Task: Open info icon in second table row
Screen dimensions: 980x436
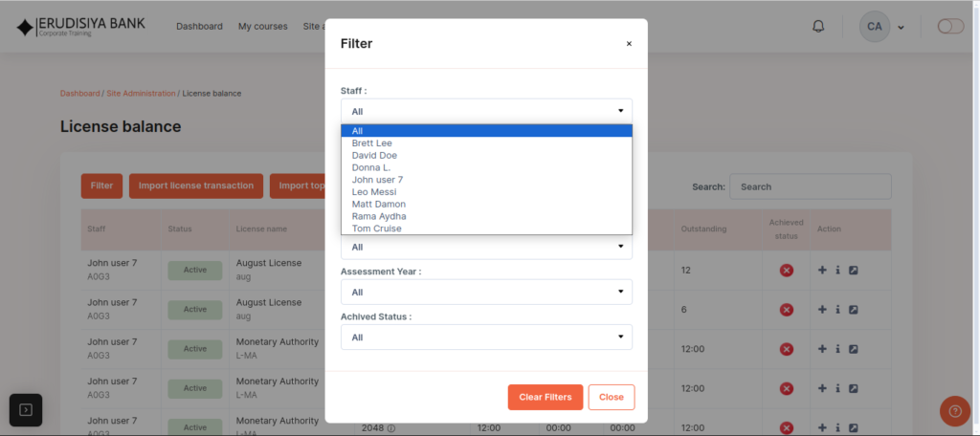Action: [x=837, y=310]
